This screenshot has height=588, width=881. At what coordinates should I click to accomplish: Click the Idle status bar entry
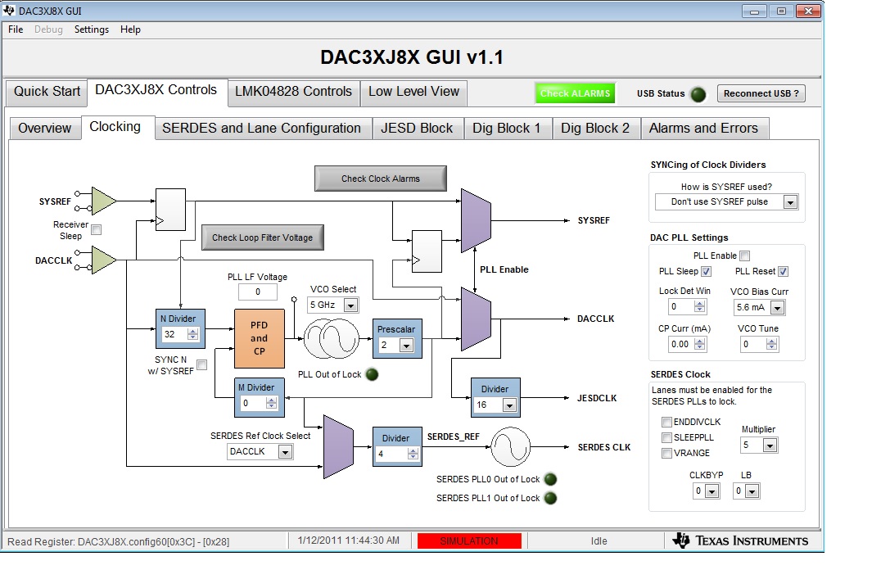pyautogui.click(x=599, y=541)
